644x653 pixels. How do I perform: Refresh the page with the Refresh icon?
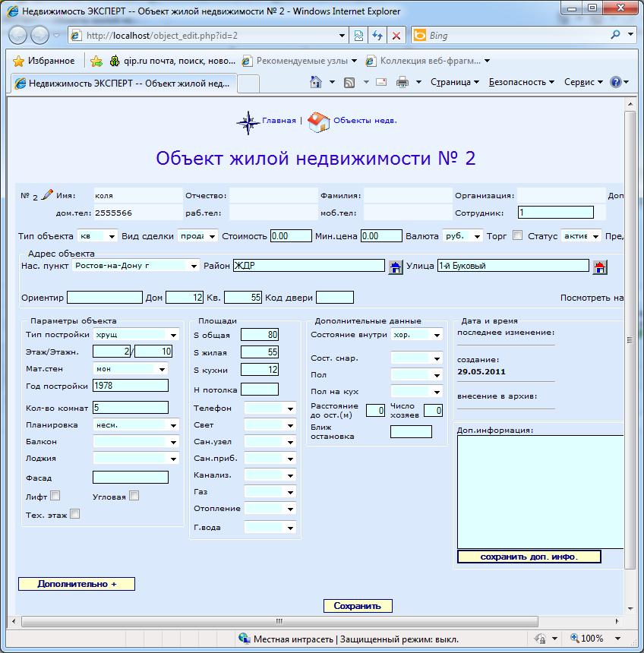pos(377,36)
